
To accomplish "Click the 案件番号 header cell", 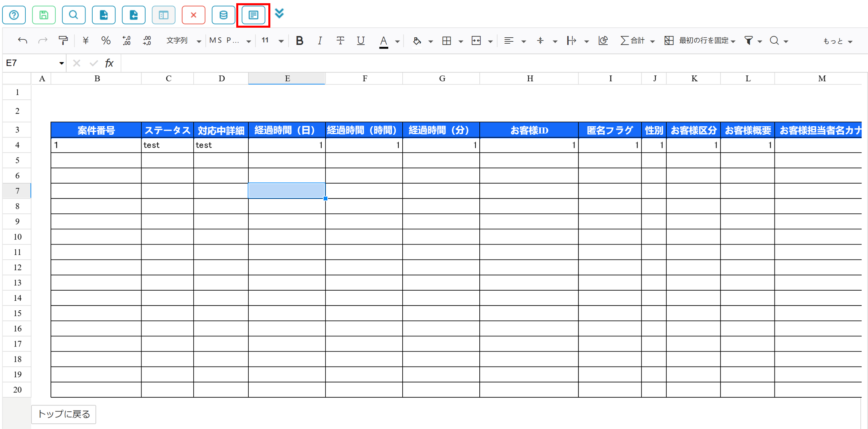I will pos(96,130).
